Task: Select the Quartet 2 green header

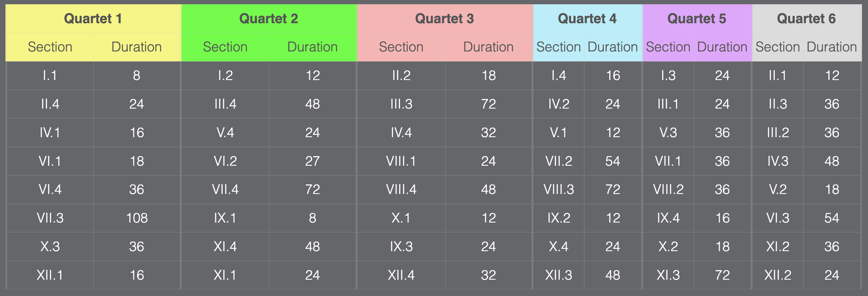Action: coord(269,18)
